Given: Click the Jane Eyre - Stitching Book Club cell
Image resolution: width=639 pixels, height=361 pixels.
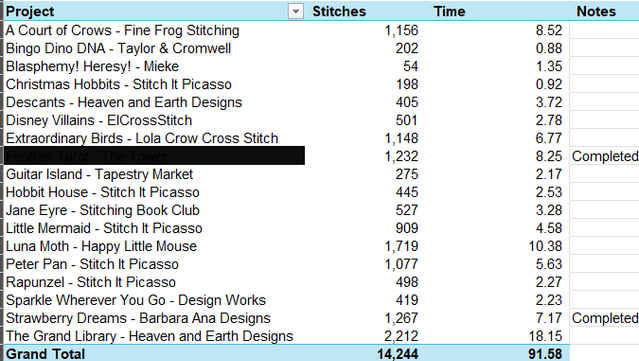Looking at the screenshot, I should click(154, 210).
